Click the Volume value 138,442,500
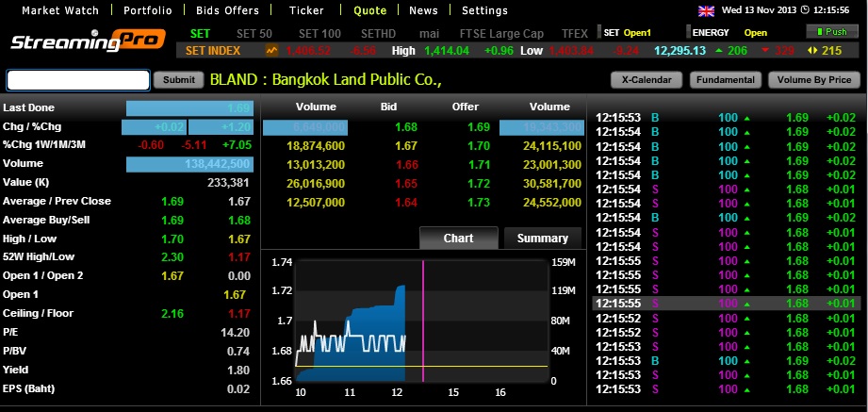Viewport: 868px width, 412px height. pyautogui.click(x=217, y=164)
